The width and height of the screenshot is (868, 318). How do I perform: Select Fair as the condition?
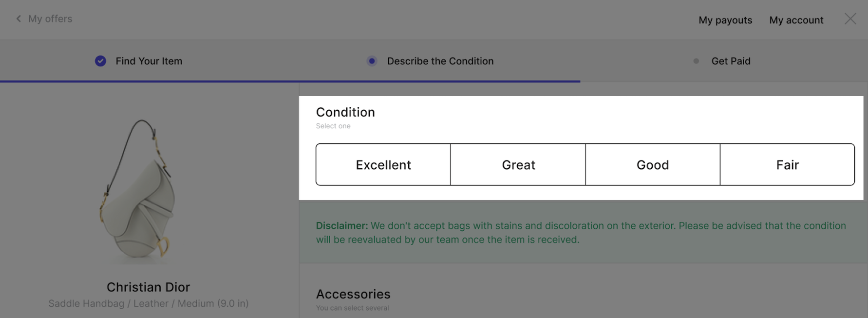coord(787,164)
